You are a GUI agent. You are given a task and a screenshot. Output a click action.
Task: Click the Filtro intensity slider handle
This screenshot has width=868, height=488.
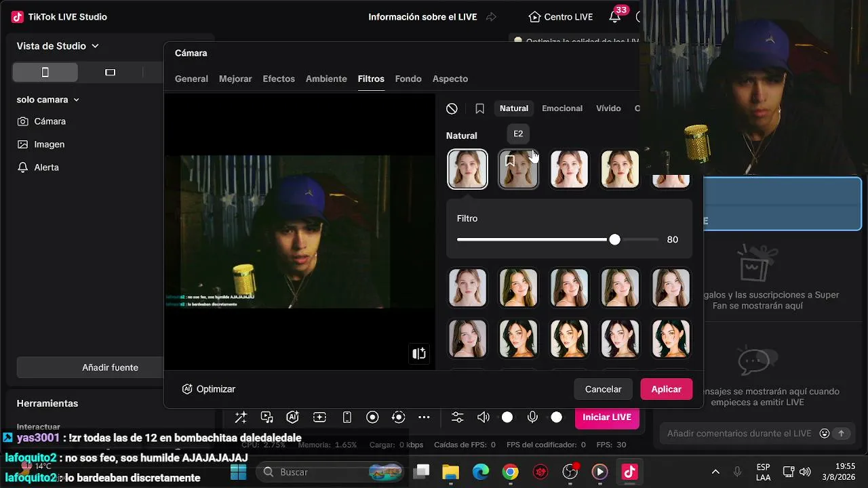point(614,239)
